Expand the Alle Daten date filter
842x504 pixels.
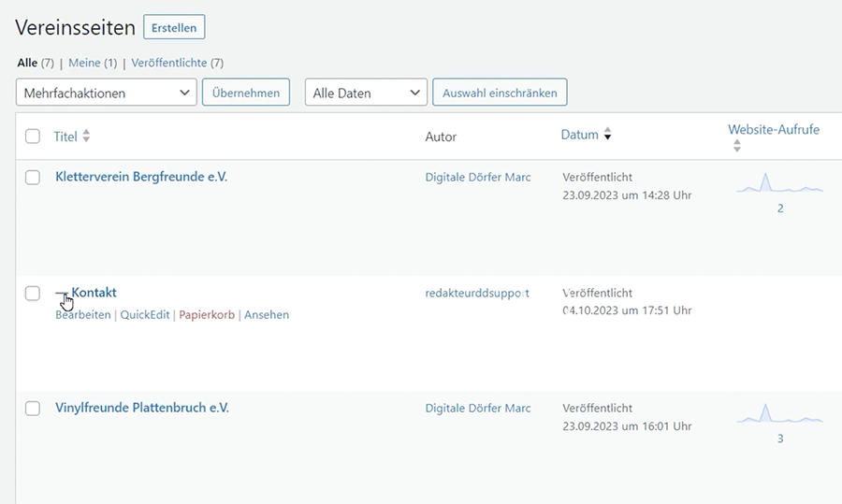tap(366, 93)
